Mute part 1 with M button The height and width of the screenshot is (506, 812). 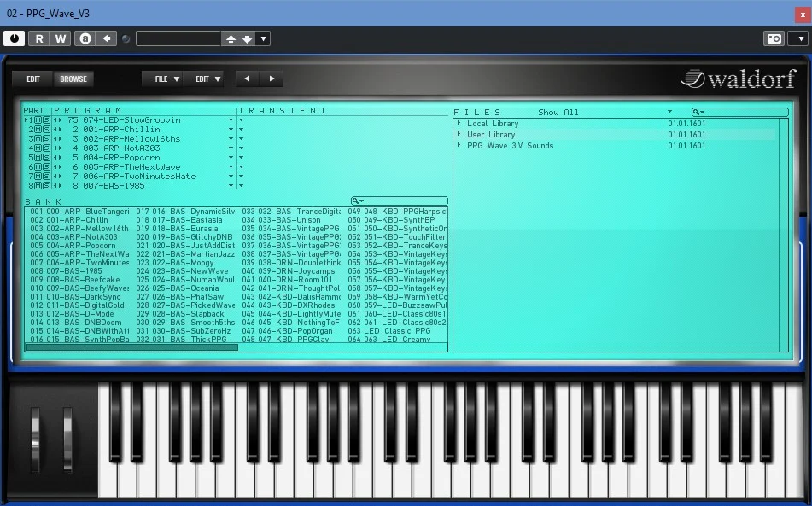38,120
